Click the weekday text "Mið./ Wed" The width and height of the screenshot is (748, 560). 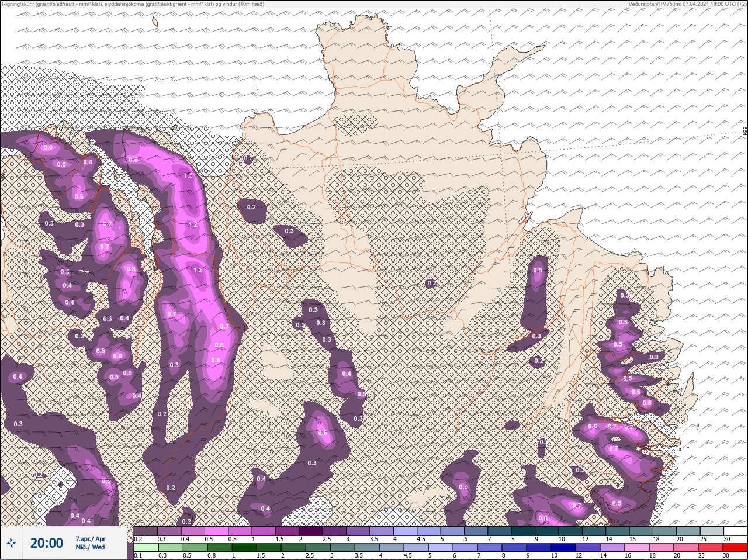tap(90, 547)
